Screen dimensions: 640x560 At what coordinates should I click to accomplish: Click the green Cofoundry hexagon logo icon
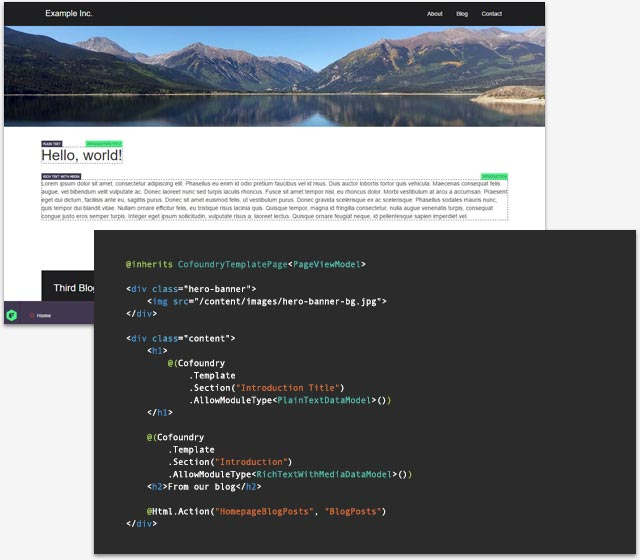tap(11, 315)
